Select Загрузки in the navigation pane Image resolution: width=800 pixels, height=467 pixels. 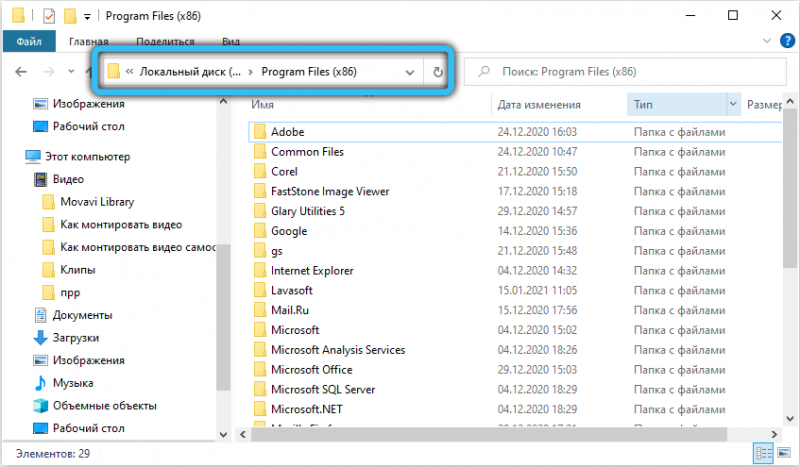coord(67,338)
